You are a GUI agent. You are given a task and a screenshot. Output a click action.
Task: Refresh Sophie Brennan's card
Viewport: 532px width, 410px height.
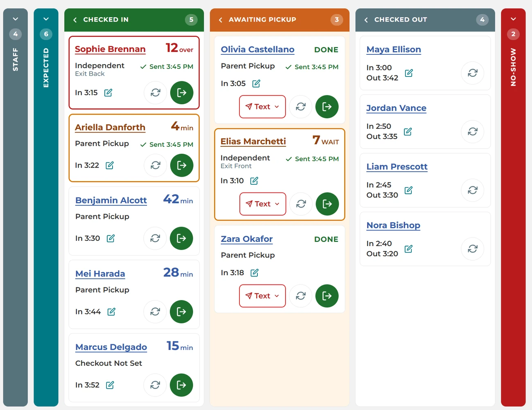click(156, 93)
